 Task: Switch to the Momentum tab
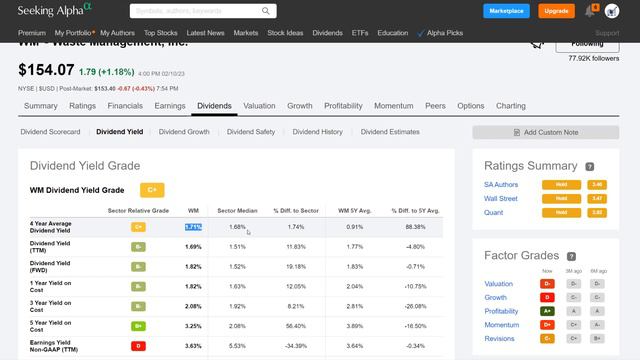point(393,106)
